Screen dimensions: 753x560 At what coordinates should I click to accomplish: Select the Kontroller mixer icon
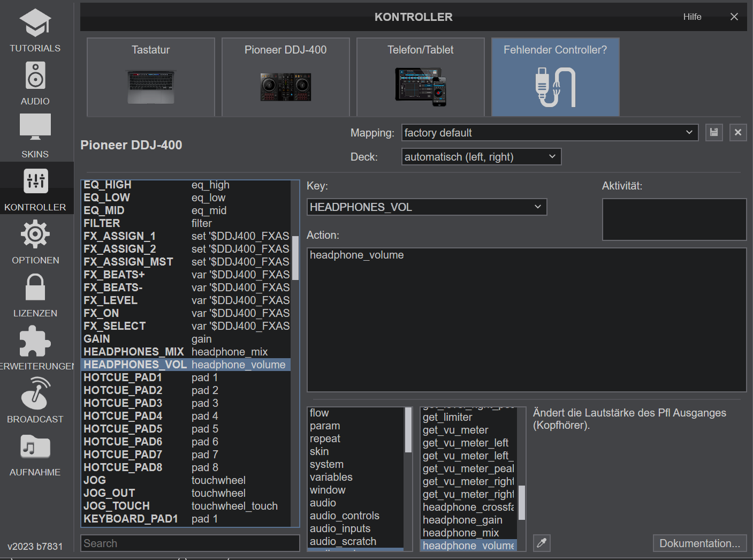pyautogui.click(x=36, y=180)
